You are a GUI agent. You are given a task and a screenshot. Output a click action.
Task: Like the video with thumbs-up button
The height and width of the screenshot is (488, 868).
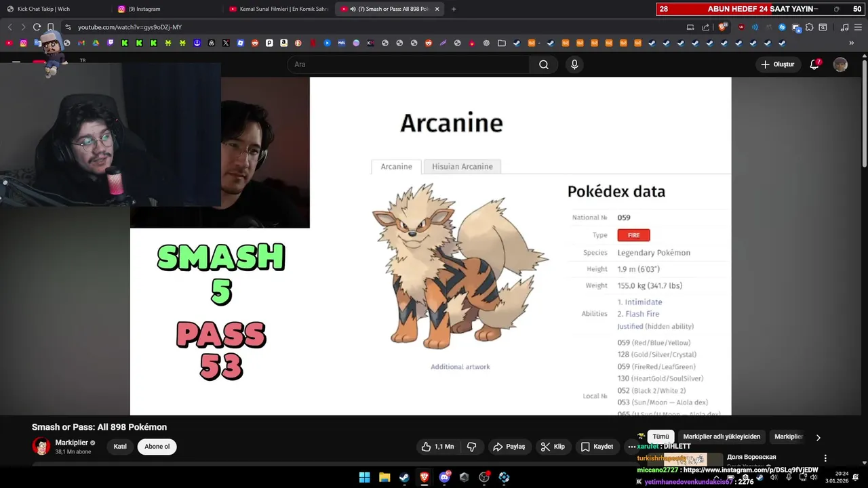coord(437,447)
